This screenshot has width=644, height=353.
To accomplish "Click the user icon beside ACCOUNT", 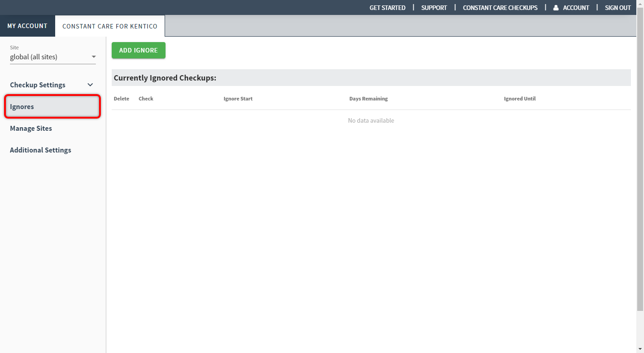I will (556, 8).
